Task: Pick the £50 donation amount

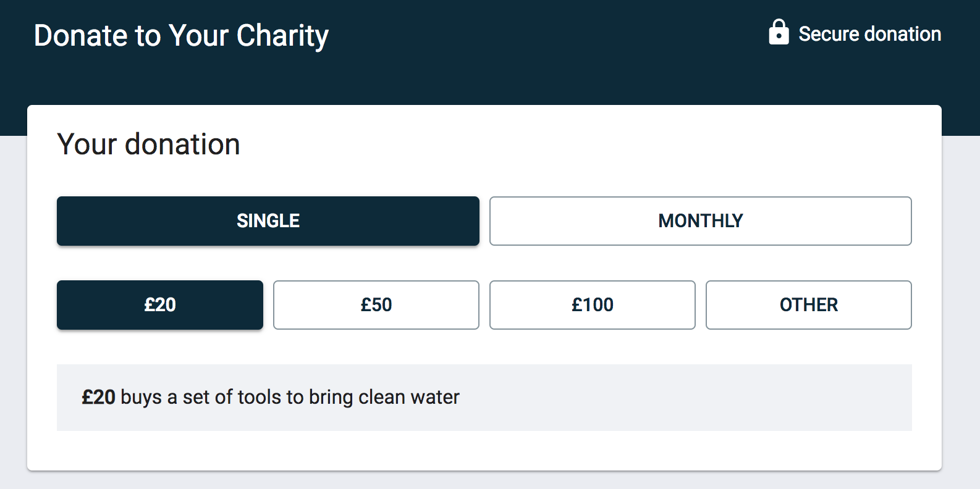Action: pos(376,305)
